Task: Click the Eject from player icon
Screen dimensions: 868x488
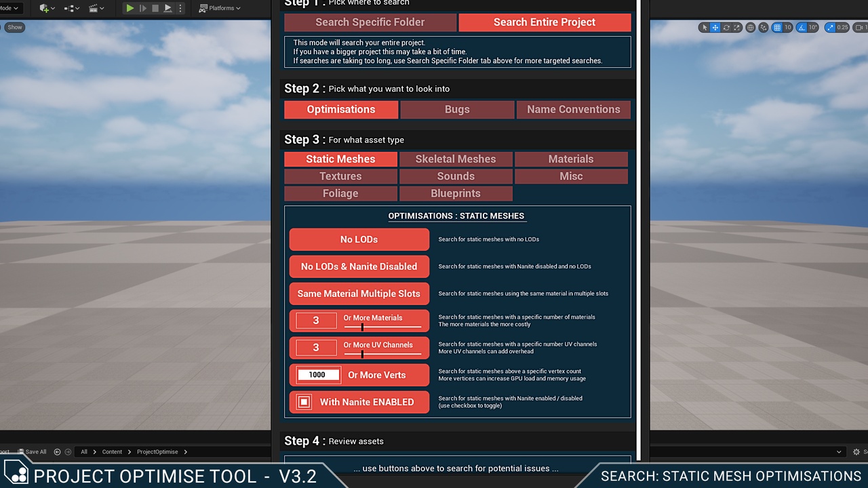Action: tap(168, 8)
